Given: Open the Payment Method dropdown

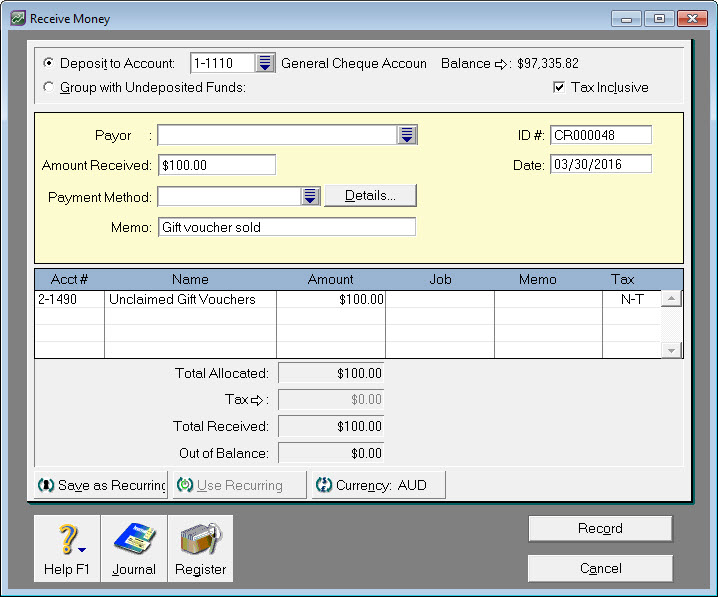Looking at the screenshot, I should tap(310, 196).
